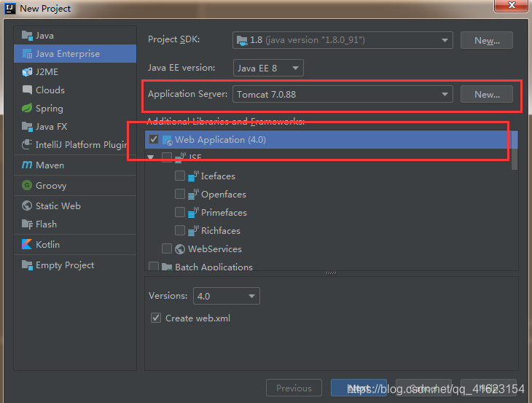The width and height of the screenshot is (532, 403).
Task: Select the Java category
Action: click(x=75, y=35)
